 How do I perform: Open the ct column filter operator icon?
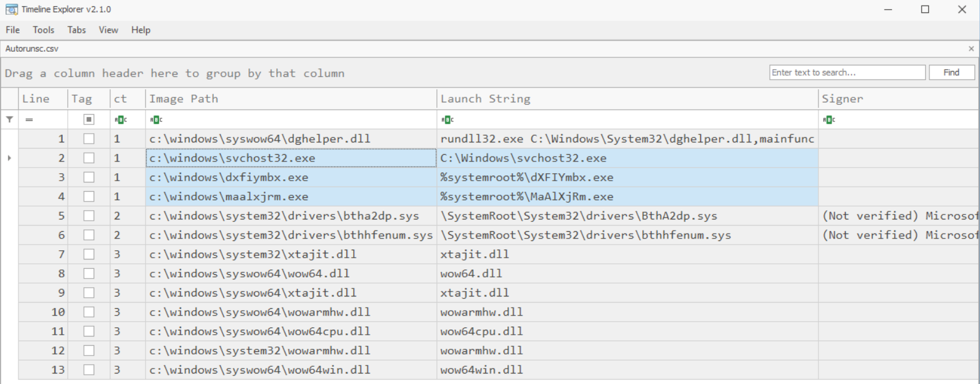click(x=120, y=120)
